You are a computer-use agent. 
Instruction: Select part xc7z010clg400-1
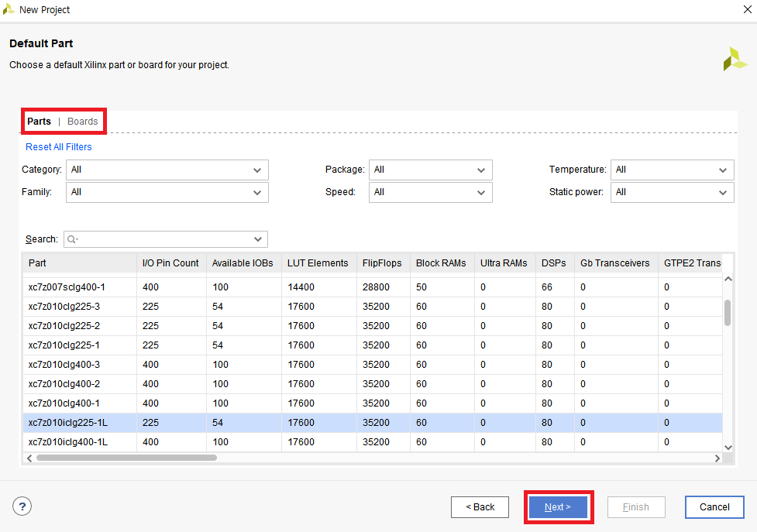coord(372,403)
